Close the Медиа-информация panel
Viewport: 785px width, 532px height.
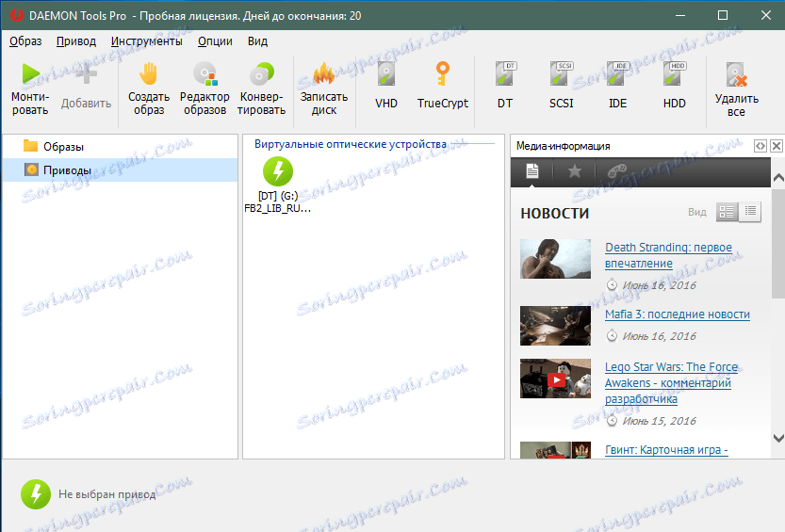coord(776,146)
